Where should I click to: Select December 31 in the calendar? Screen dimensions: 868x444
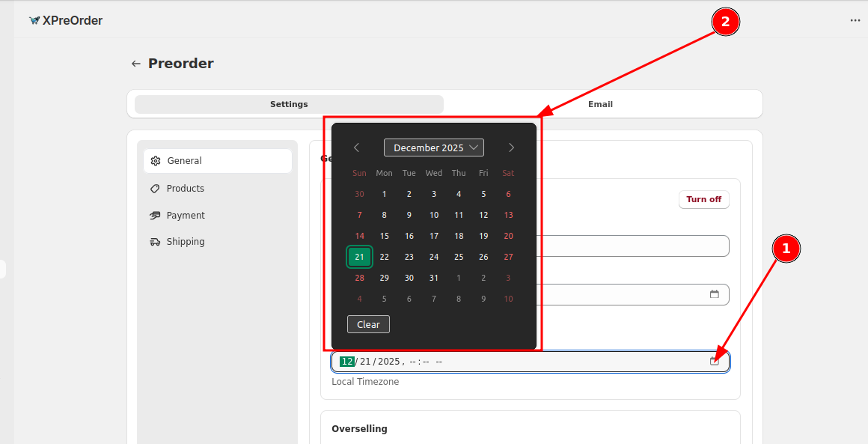(434, 278)
